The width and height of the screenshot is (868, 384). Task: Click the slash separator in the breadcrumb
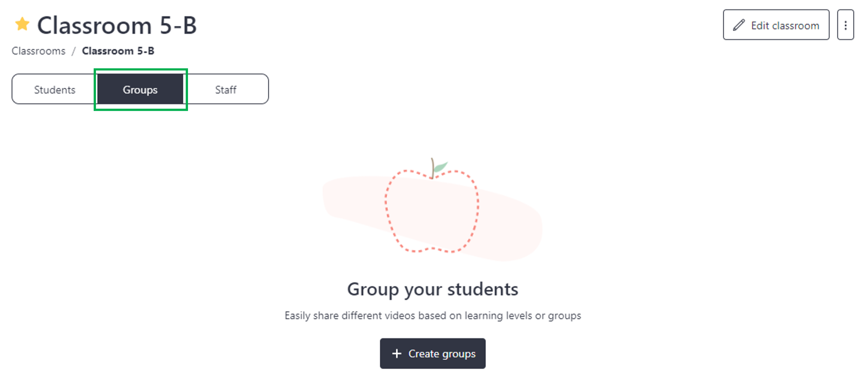74,51
